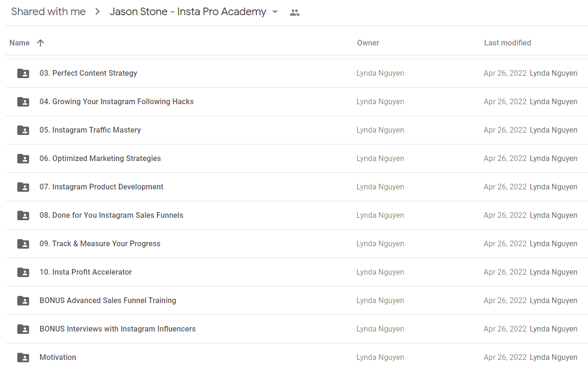Select 08. Done for You Instagram Sales Funnels

click(x=297, y=215)
